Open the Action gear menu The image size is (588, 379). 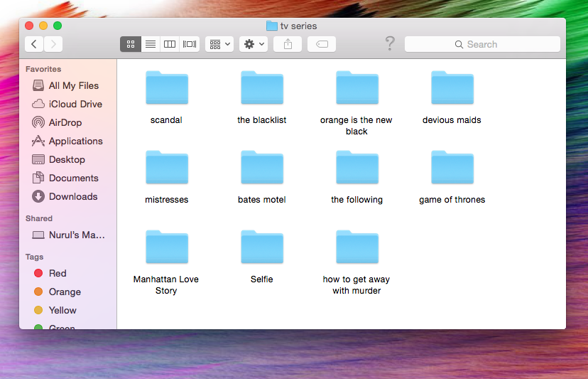click(x=254, y=44)
